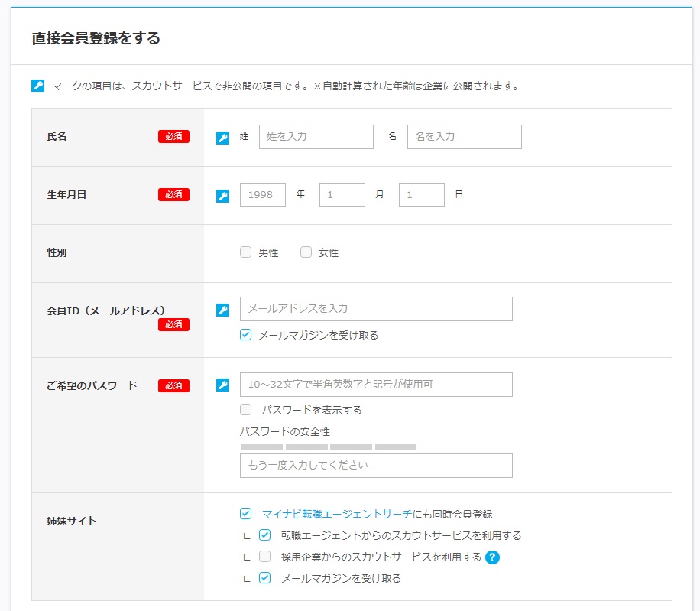Uncheck 転職エージェントからのスカウトサービスを利用する

tap(265, 535)
